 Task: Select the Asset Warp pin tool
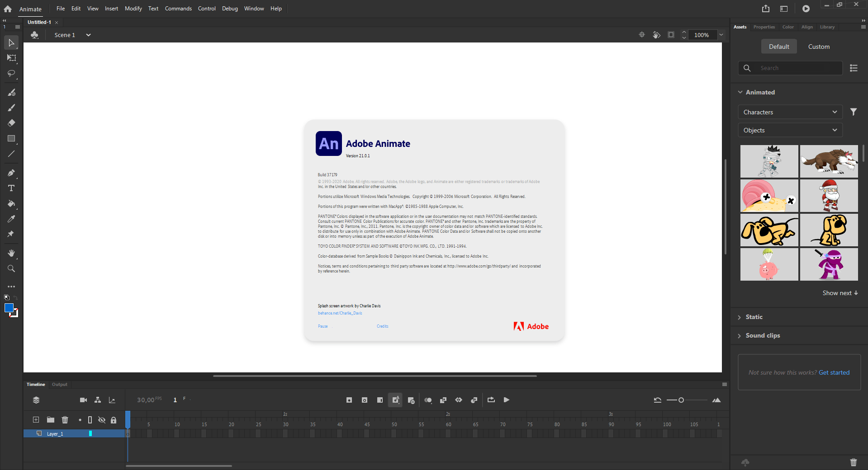pyautogui.click(x=11, y=234)
